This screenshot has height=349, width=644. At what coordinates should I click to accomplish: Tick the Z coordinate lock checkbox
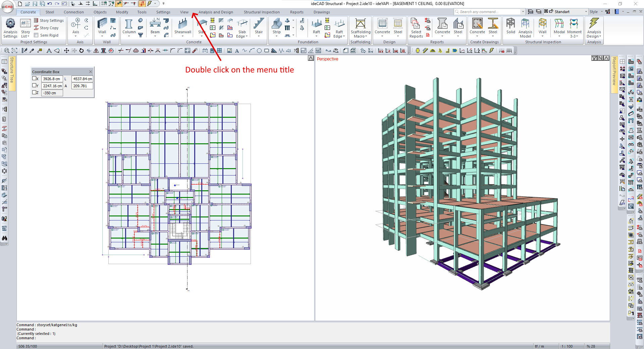pyautogui.click(x=34, y=93)
